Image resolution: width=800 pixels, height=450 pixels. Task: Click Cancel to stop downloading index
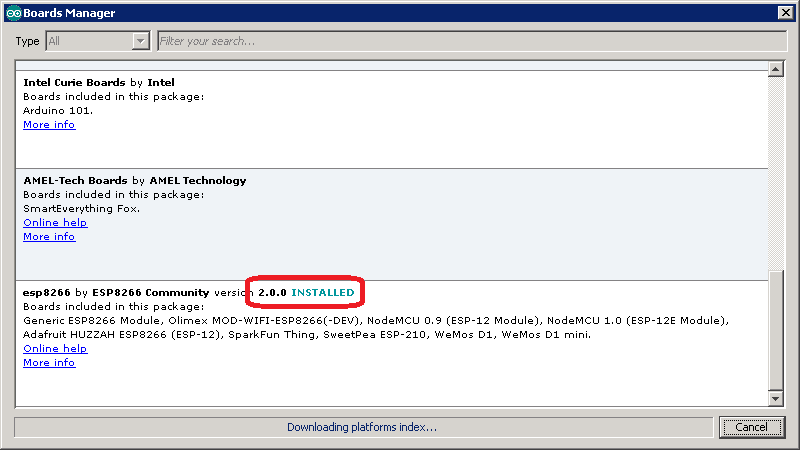point(752,427)
